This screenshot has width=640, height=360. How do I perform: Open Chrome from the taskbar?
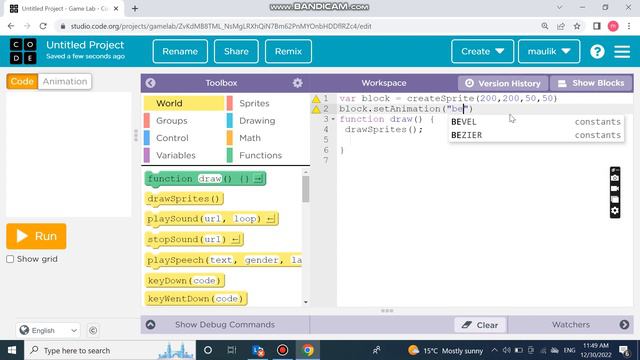[308, 350]
